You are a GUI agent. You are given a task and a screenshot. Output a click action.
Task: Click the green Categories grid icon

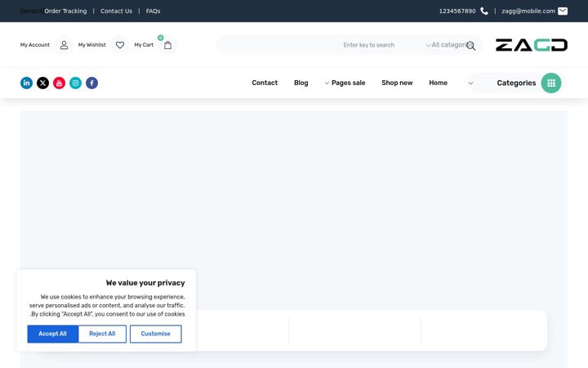click(551, 83)
